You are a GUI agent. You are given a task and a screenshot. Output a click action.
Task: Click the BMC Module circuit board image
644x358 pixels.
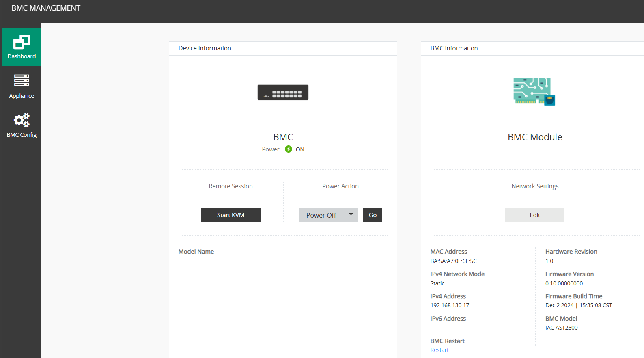coord(534,92)
